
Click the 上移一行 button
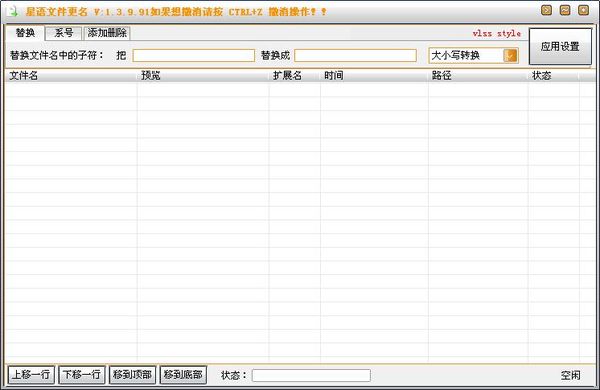pyautogui.click(x=31, y=375)
